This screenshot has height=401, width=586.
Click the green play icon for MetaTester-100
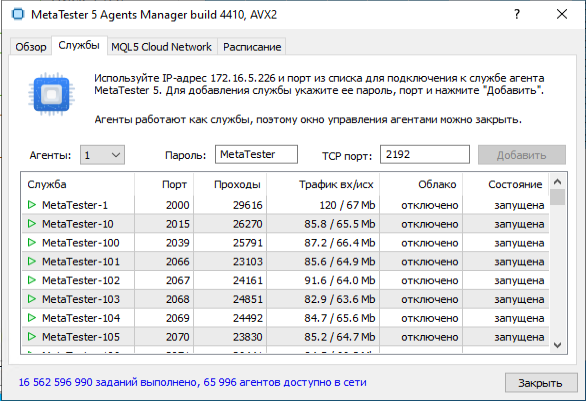click(32, 243)
